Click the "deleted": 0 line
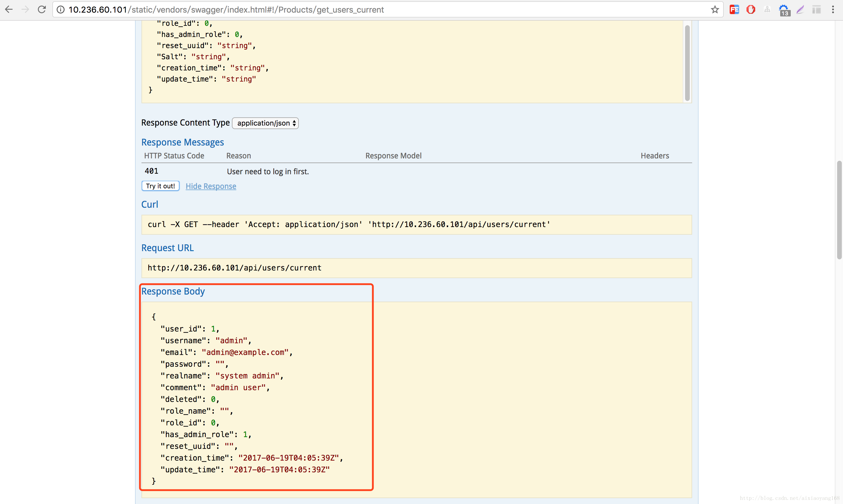 190,399
